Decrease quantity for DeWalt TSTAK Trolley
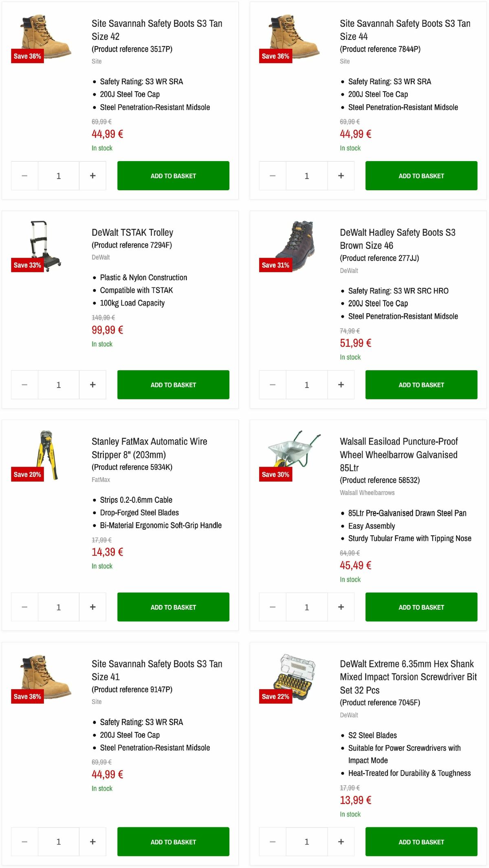This screenshot has height=868, width=489. coord(24,384)
